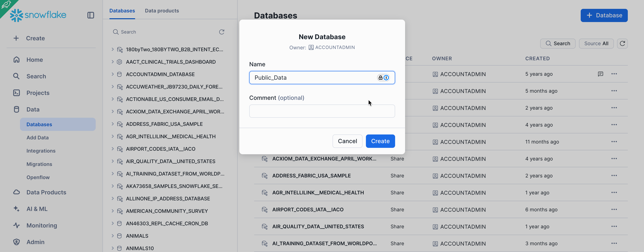Click refresh icon beside Source All

coord(622,44)
